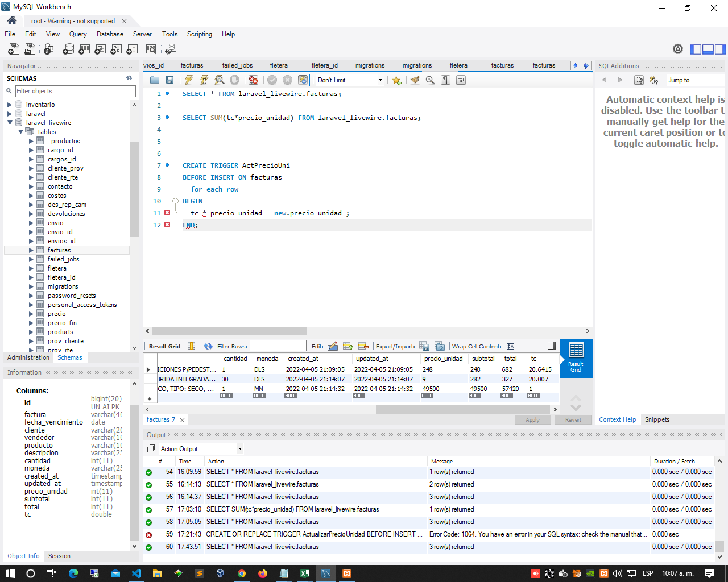
Task: Collapse the laravel_livewire schema
Action: [x=10, y=123]
